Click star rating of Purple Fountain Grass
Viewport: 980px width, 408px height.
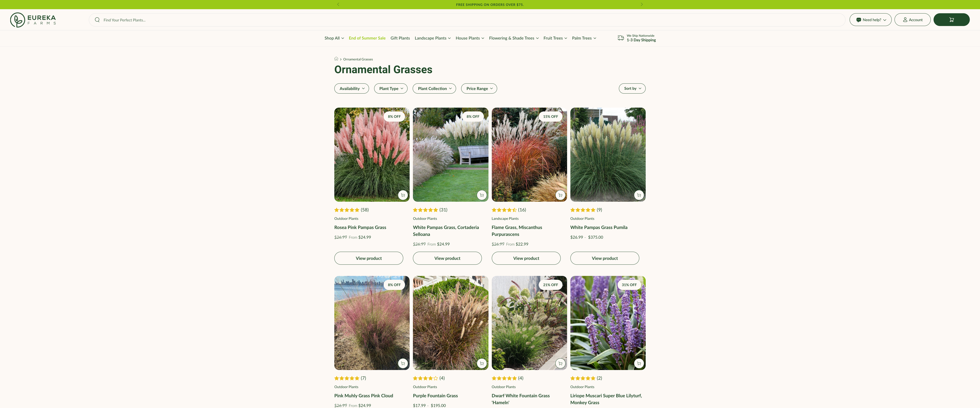tap(425, 378)
